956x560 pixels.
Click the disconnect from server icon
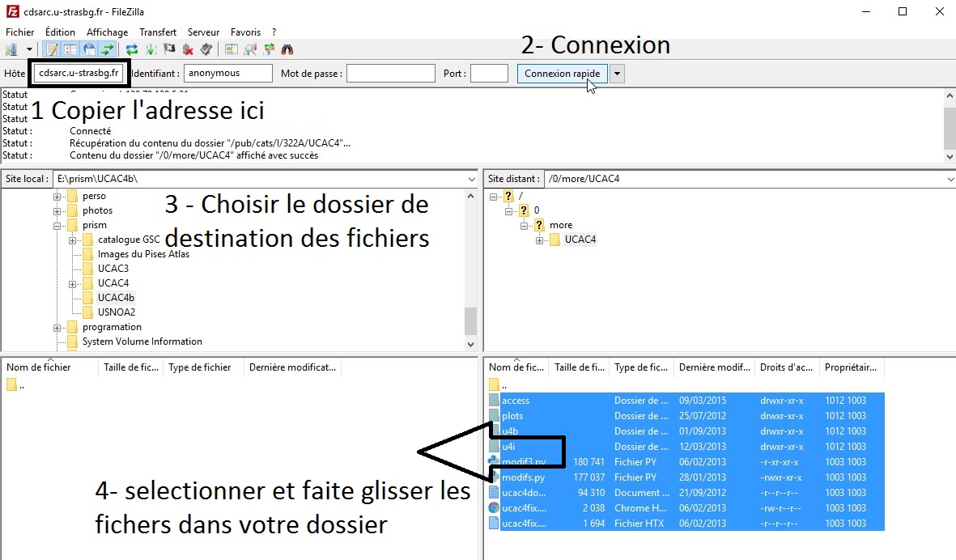pyautogui.click(x=188, y=49)
